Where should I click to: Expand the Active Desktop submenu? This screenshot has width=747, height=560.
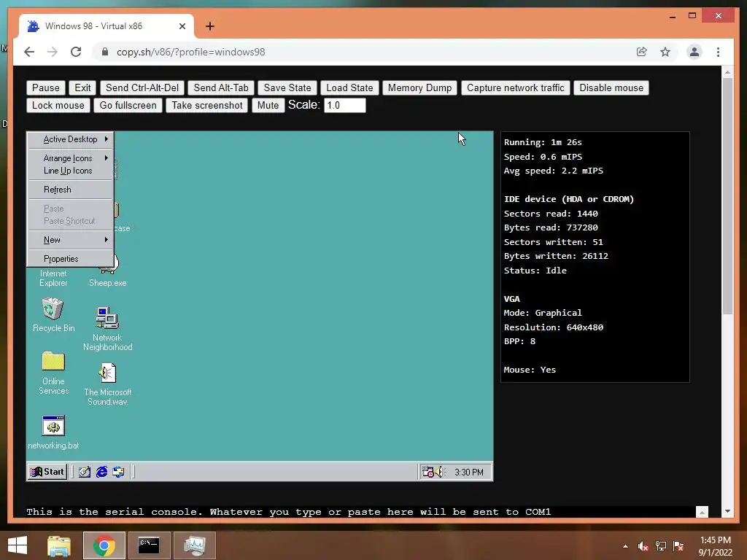71,139
